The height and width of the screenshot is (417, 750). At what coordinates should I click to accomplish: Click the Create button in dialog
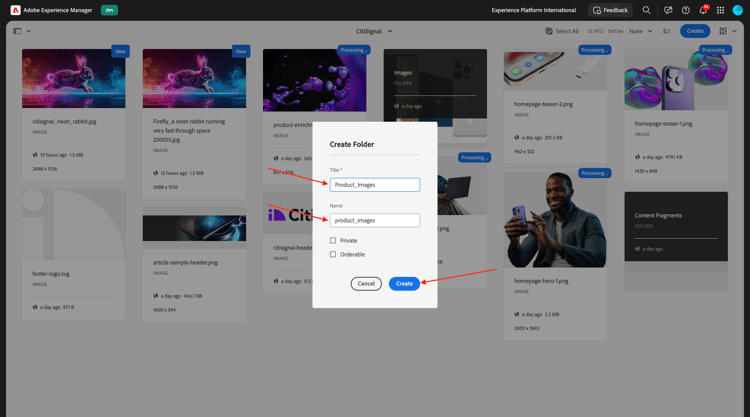point(404,284)
